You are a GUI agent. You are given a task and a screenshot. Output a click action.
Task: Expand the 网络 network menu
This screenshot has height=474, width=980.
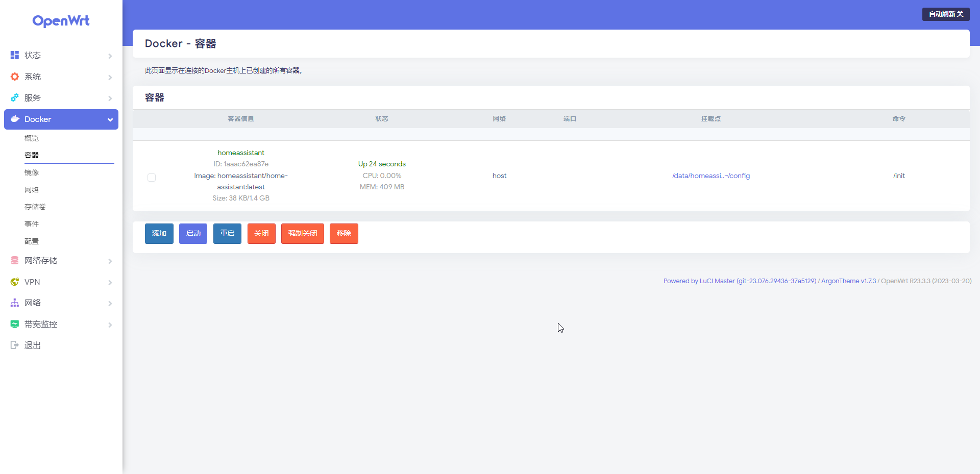click(110, 303)
